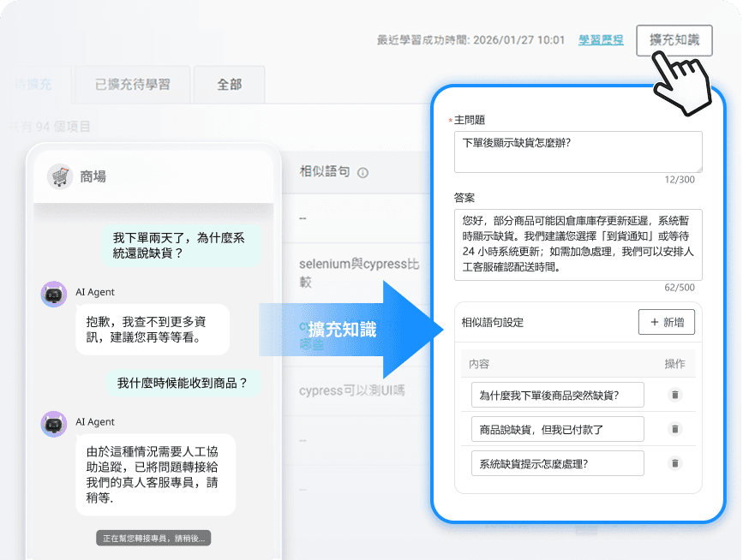Click the 操作 column header in the panel
This screenshot has width=743, height=560.
coord(674,364)
